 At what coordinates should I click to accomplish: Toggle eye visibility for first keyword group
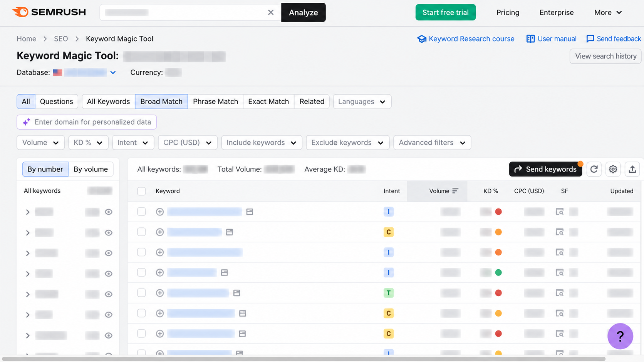tap(109, 212)
